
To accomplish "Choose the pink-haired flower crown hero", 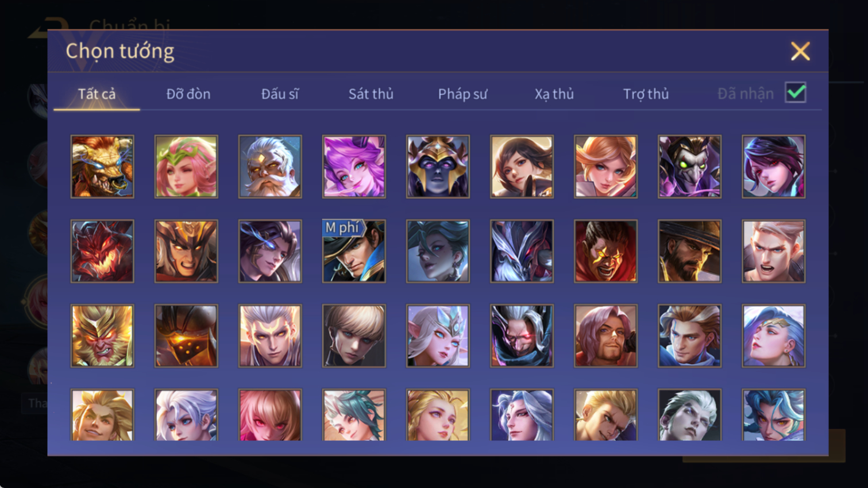I will coord(186,167).
